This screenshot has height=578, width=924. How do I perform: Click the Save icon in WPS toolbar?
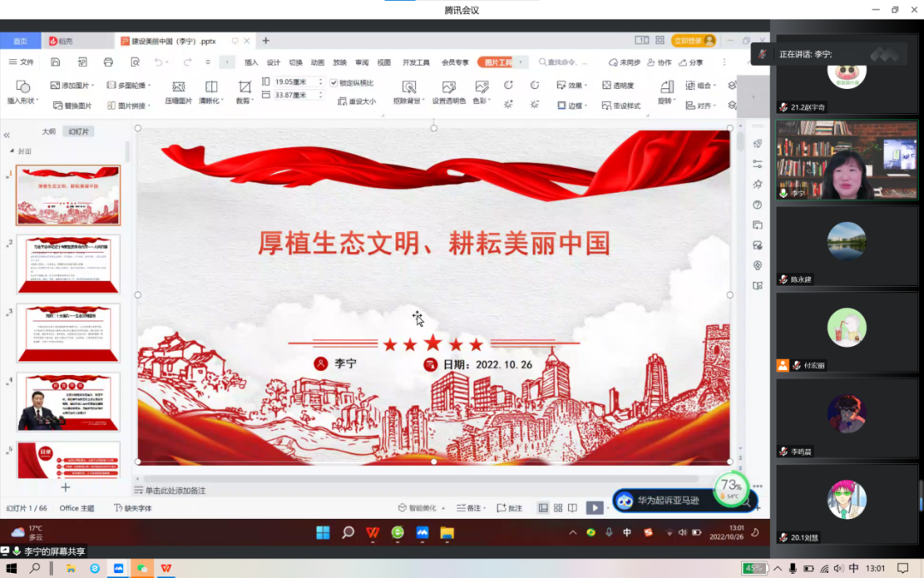coord(56,62)
